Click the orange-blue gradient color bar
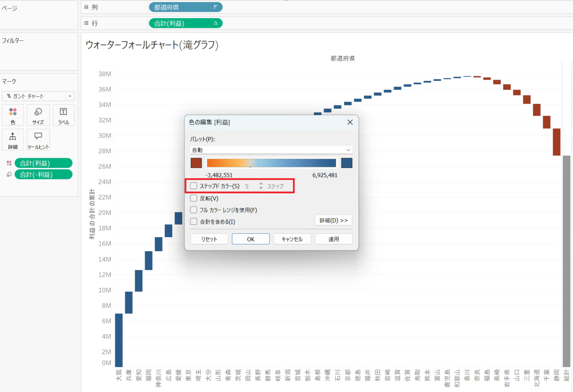The height and width of the screenshot is (392, 573). [271, 163]
